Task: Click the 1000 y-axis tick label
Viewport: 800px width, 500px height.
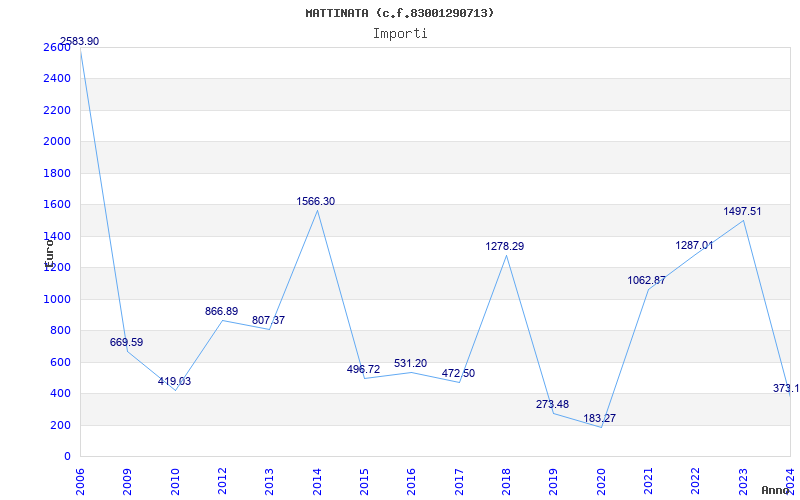Action: click(x=57, y=299)
